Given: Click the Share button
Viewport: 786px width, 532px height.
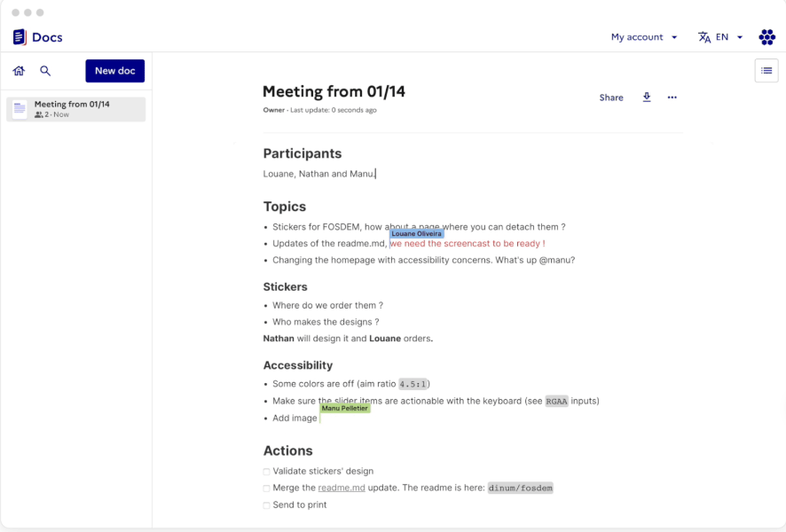Looking at the screenshot, I should pyautogui.click(x=611, y=98).
